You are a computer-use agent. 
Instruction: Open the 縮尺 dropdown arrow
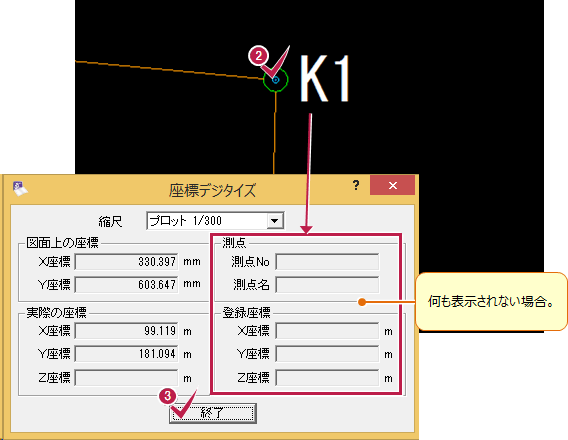275,221
